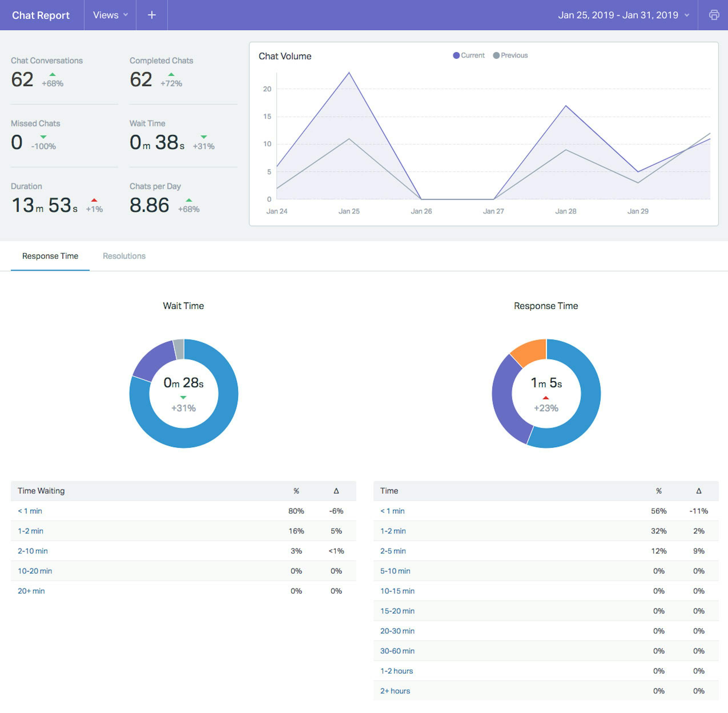Toggle the Previous series legend dot
Image resolution: width=728 pixels, height=713 pixels.
pyautogui.click(x=496, y=55)
